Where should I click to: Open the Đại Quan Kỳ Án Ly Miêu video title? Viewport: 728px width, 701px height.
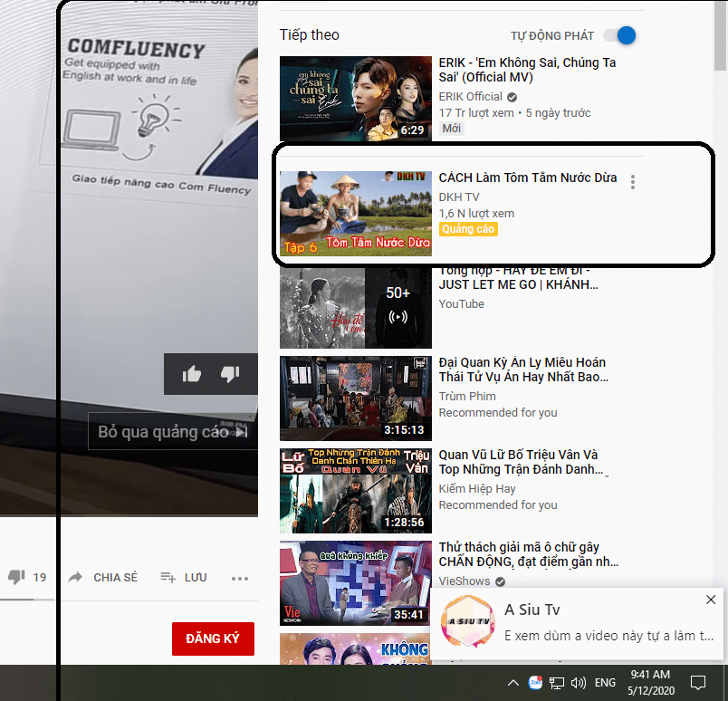pos(522,370)
